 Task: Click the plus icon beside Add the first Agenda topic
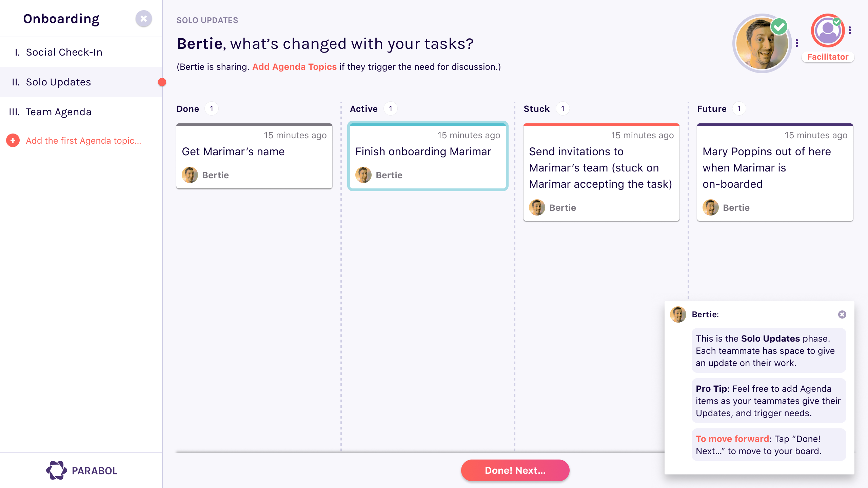pos(13,140)
